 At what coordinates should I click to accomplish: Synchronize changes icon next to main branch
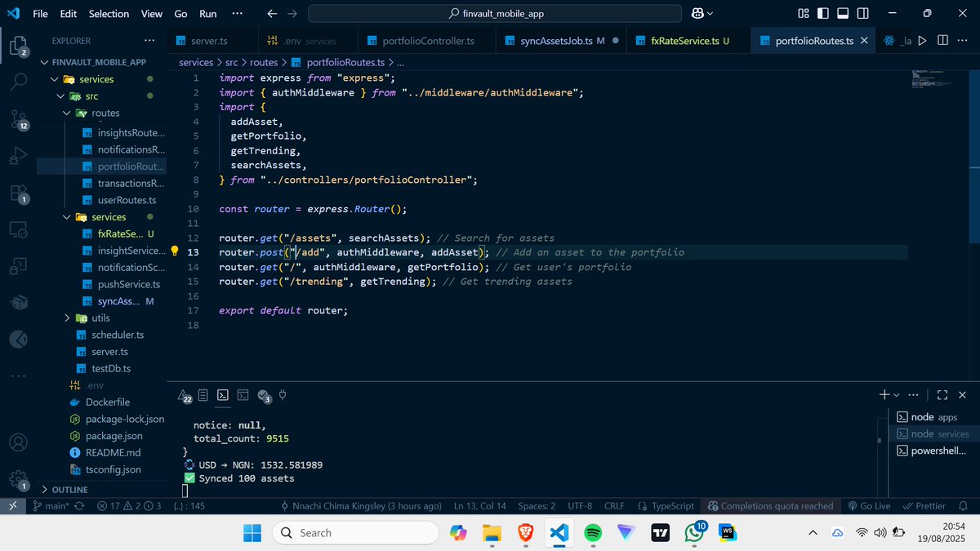click(78, 506)
